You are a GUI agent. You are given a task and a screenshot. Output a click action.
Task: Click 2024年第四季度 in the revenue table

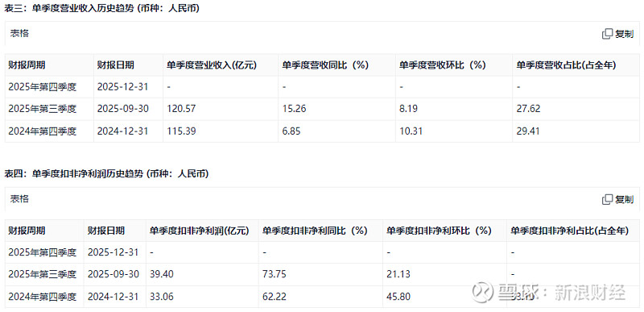point(43,131)
